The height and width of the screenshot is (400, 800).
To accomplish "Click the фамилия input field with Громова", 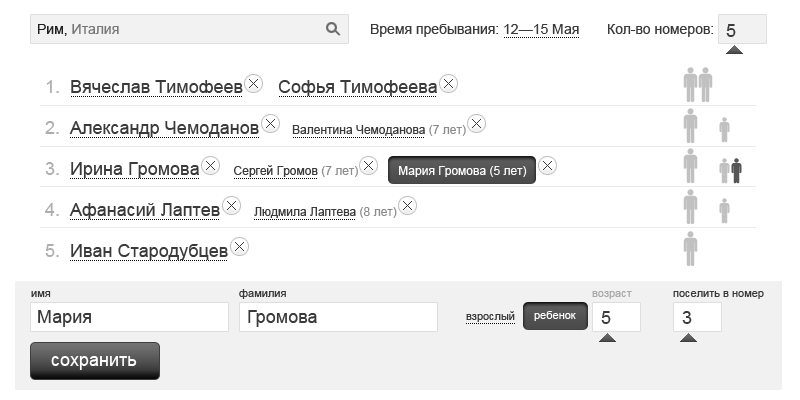I will (338, 318).
